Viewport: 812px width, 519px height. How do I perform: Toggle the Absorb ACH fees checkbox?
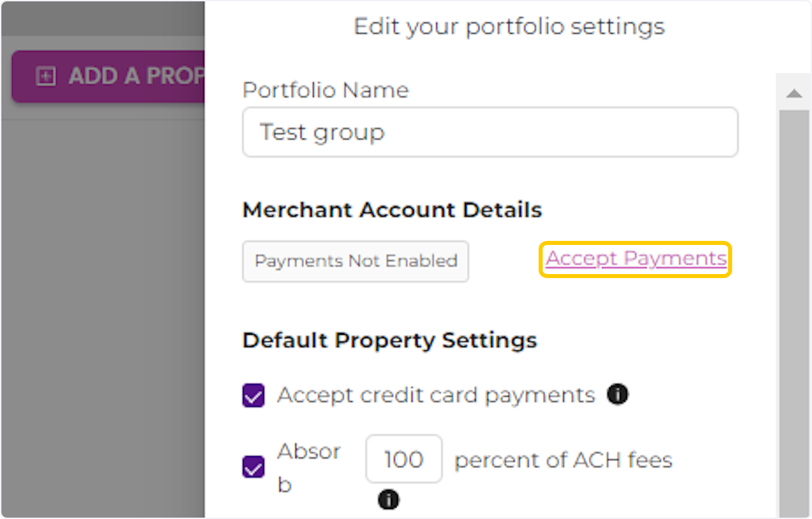(253, 467)
